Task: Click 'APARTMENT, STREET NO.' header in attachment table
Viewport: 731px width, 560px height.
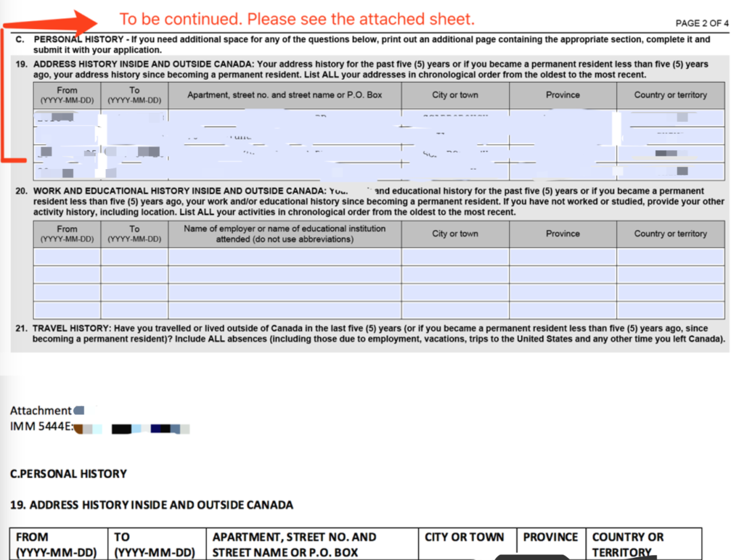Action: (294, 537)
